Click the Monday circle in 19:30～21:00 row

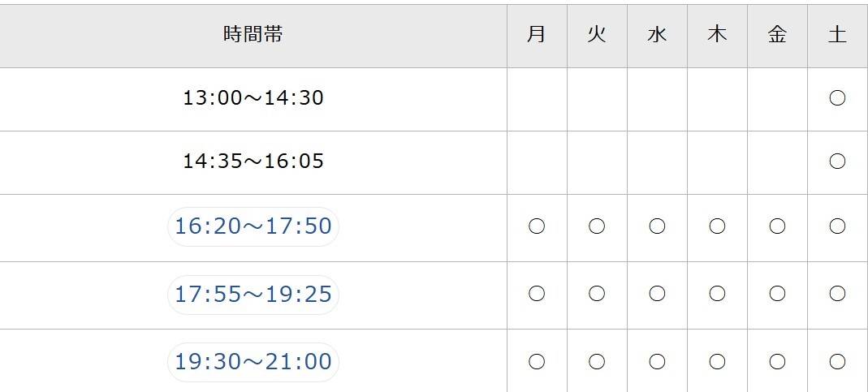pyautogui.click(x=537, y=361)
